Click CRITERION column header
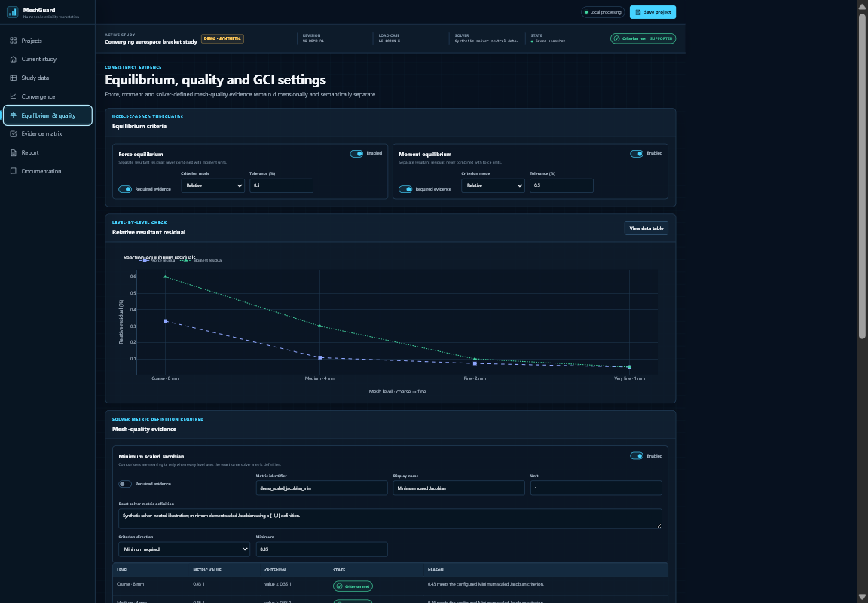This screenshot has height=603, width=868. point(275,570)
